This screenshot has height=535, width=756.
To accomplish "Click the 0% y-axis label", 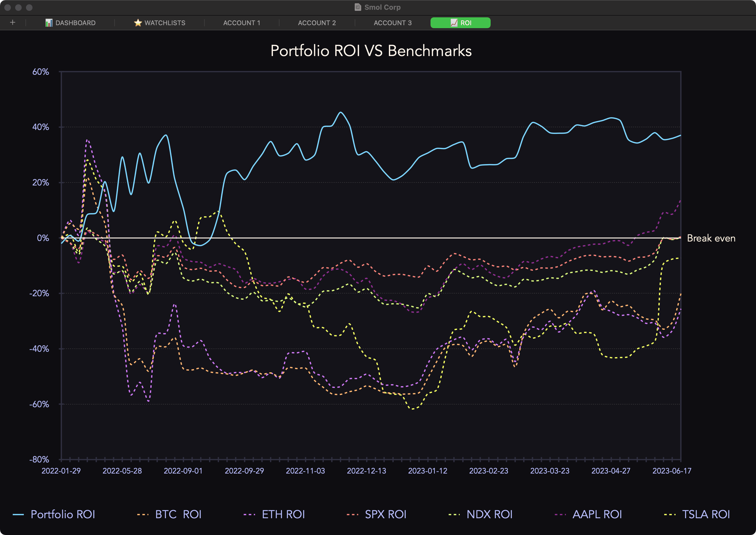I will click(x=43, y=238).
